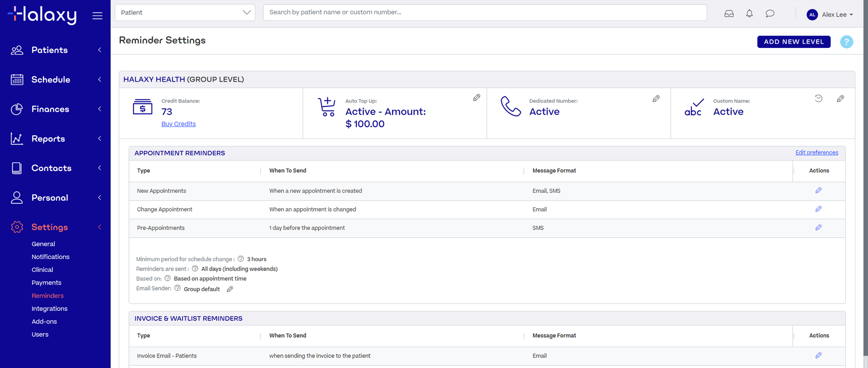
Task: Edit the Pre-Appointments reminder row
Action: [818, 228]
